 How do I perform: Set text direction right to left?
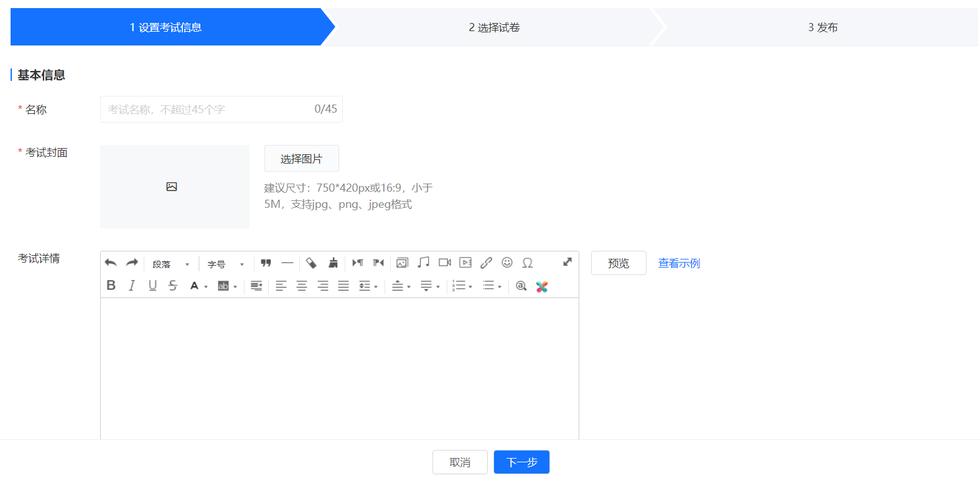[378, 263]
